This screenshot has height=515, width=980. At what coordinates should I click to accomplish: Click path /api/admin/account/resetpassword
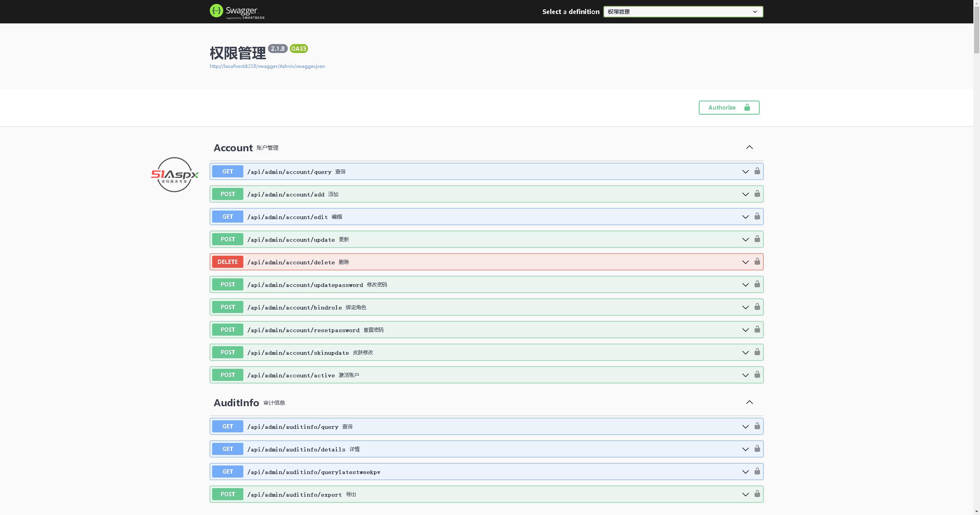(303, 330)
